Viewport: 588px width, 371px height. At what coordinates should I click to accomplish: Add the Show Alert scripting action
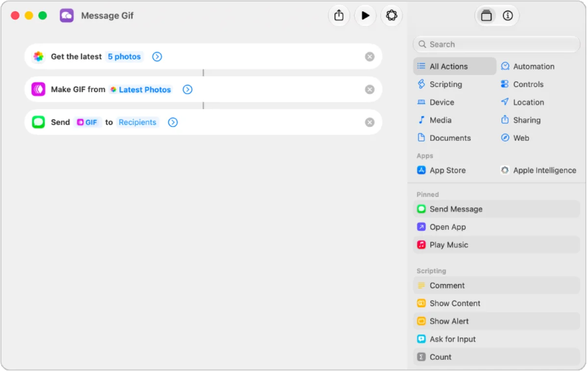coord(496,321)
